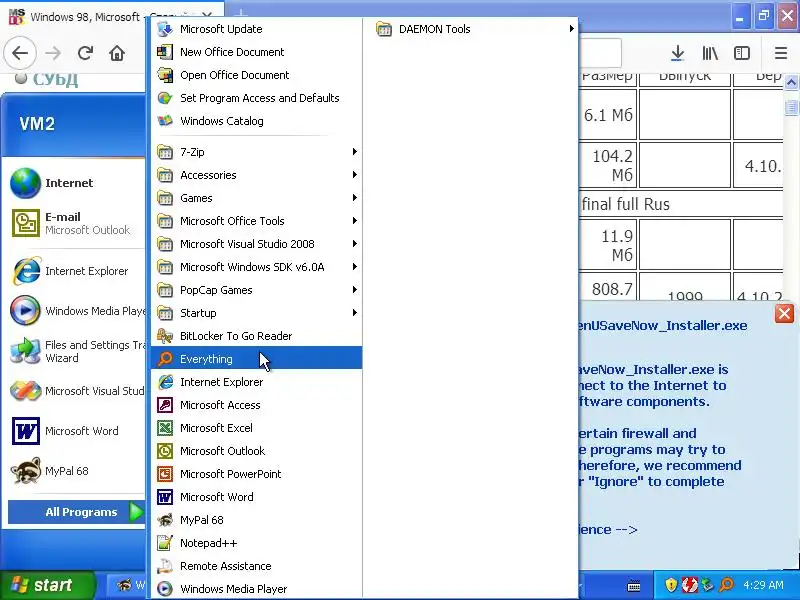Click New Office Document icon

coord(165,52)
